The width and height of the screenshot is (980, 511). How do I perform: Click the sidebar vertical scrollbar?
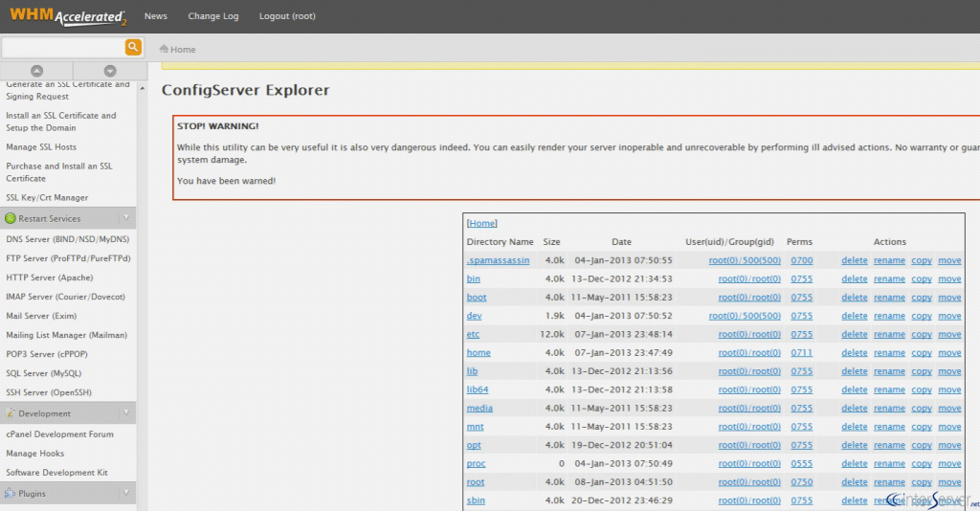point(143,297)
